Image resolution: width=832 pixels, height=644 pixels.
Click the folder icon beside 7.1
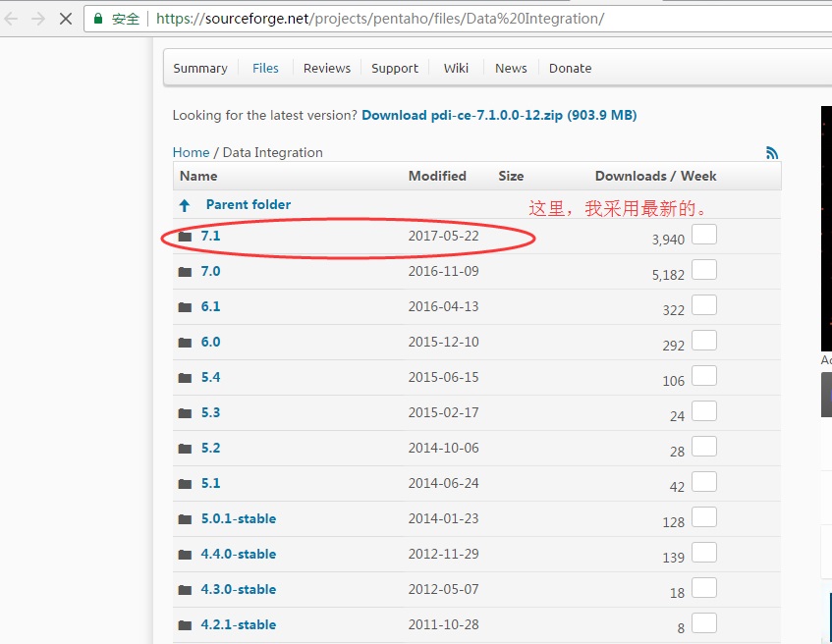(x=185, y=236)
